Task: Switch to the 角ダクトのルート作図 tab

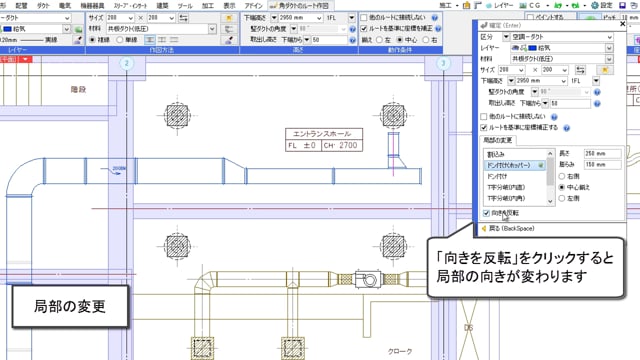Action: point(301,6)
